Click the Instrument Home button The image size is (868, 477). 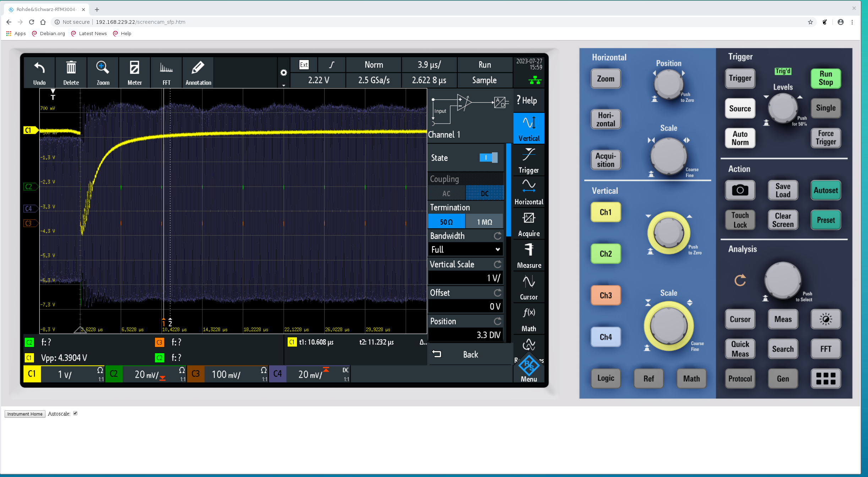(25, 414)
